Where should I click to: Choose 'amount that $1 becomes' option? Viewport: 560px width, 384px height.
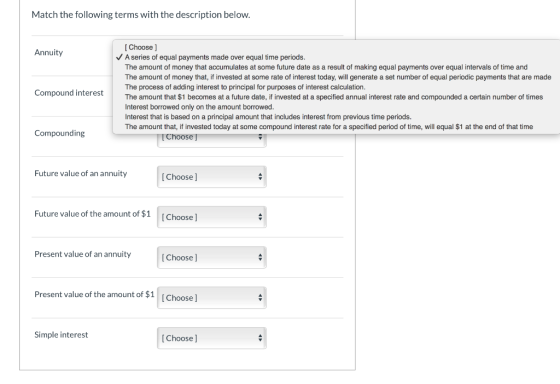click(334, 97)
